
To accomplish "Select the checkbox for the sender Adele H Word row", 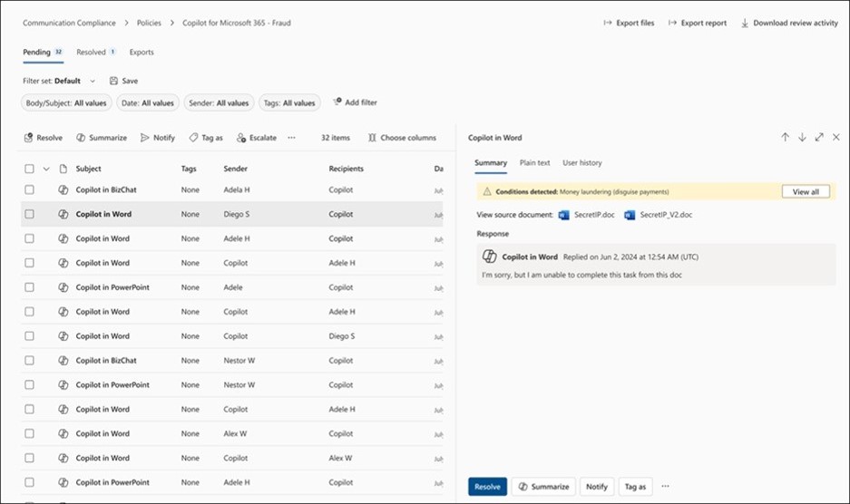I will [x=29, y=238].
